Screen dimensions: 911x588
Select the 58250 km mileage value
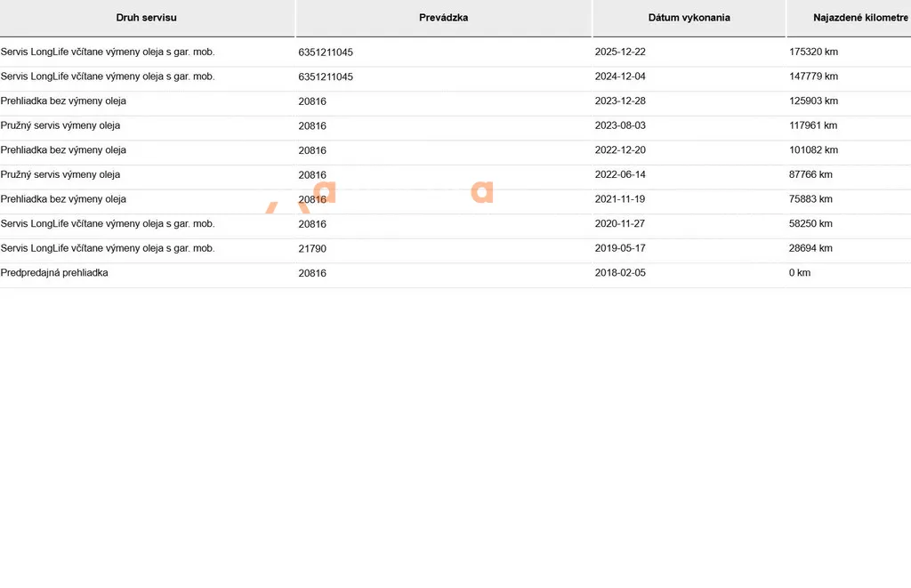click(x=810, y=223)
